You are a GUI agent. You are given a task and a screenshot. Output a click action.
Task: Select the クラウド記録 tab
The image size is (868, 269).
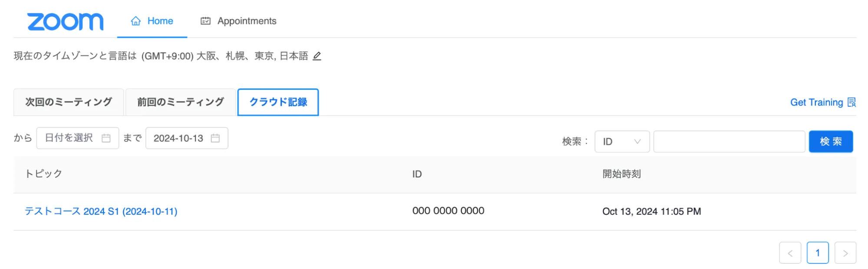[x=278, y=102]
